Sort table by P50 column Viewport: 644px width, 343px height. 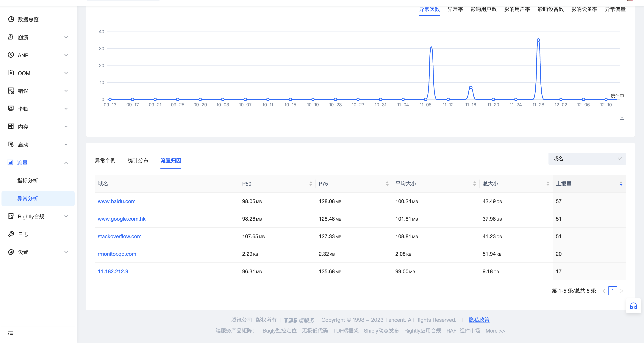[310, 184]
